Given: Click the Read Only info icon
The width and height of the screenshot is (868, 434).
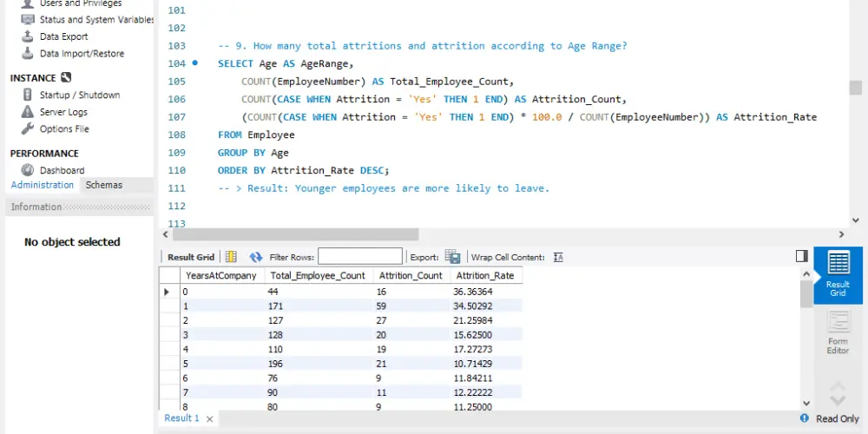Looking at the screenshot, I should [x=805, y=418].
